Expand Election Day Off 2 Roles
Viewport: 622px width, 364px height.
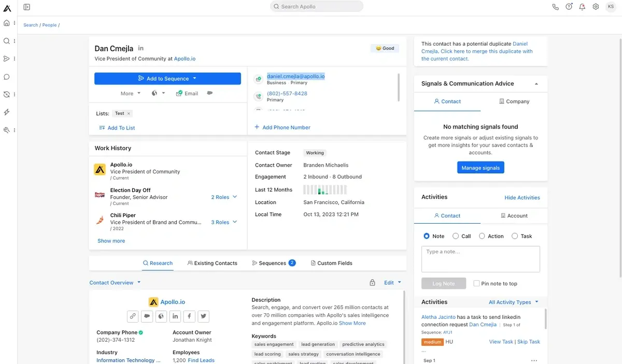pos(224,197)
